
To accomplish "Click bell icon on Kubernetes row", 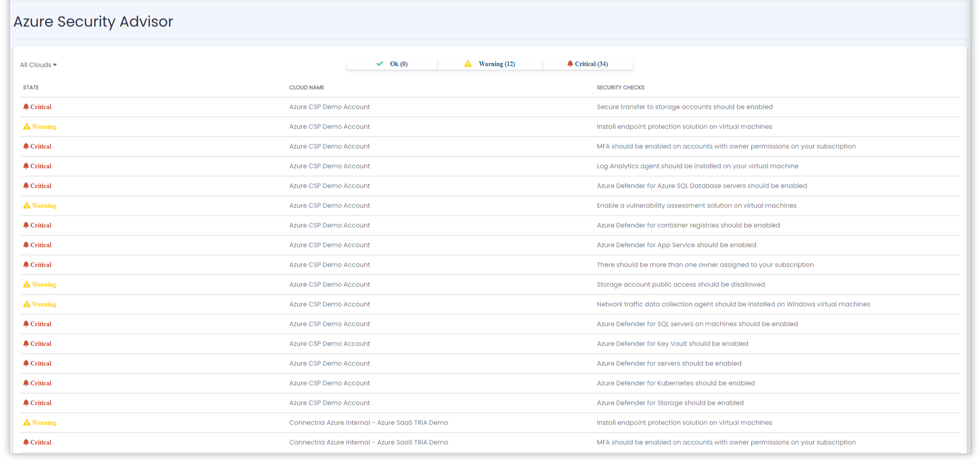I will click(x=26, y=383).
